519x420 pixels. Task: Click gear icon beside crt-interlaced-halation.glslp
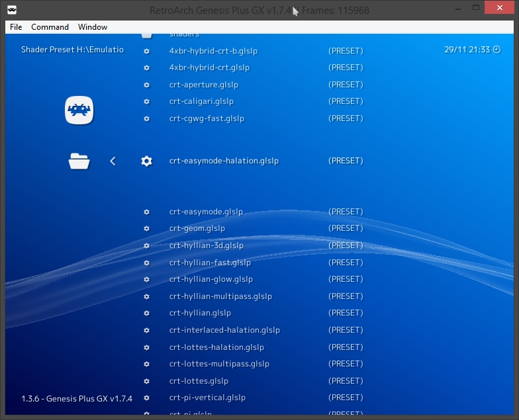pos(147,331)
